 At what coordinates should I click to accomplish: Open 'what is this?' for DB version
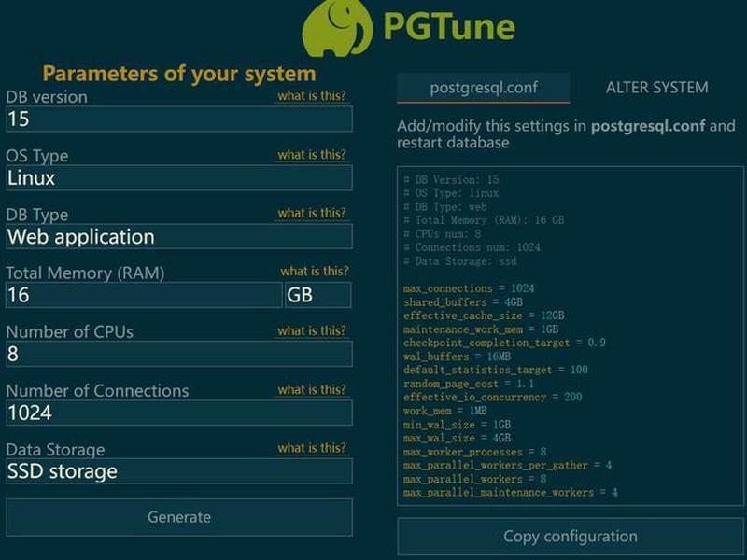(312, 96)
